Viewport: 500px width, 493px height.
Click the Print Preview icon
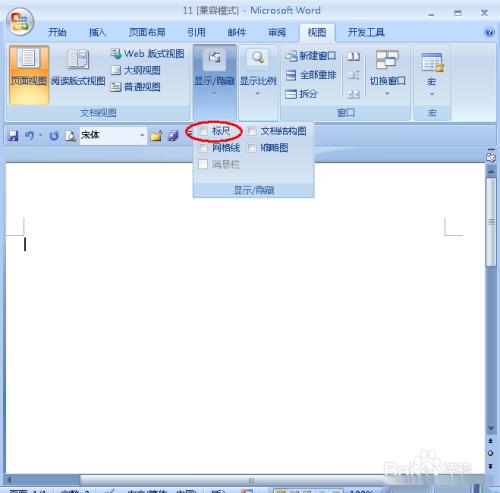point(70,136)
